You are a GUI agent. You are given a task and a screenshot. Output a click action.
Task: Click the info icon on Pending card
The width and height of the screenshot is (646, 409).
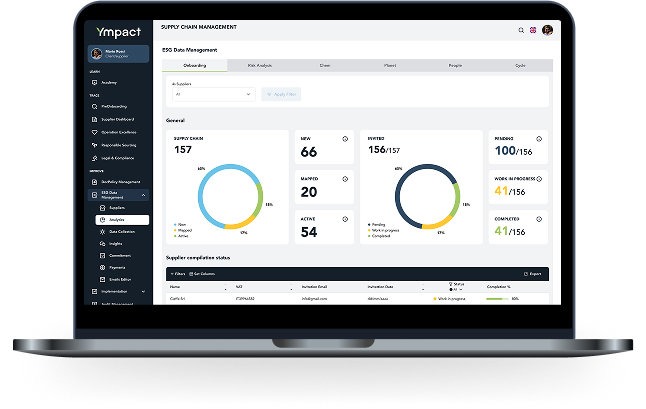(x=539, y=138)
